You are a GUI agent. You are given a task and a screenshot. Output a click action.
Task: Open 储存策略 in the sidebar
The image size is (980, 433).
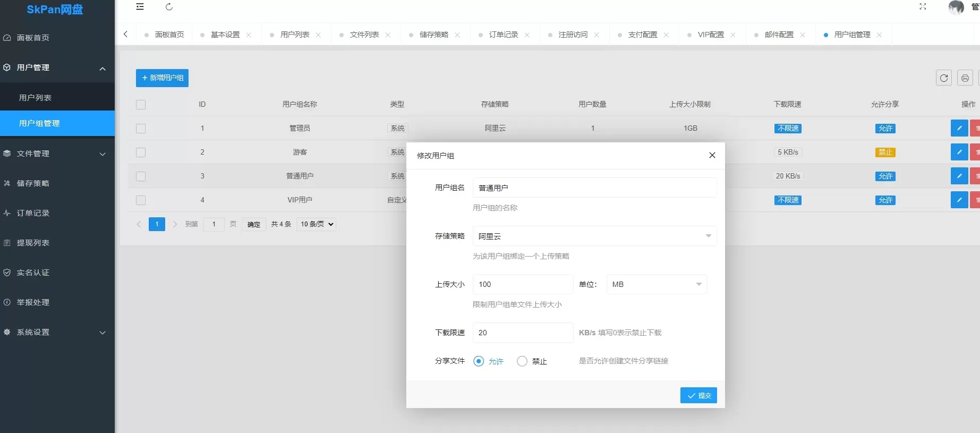pyautogui.click(x=33, y=183)
